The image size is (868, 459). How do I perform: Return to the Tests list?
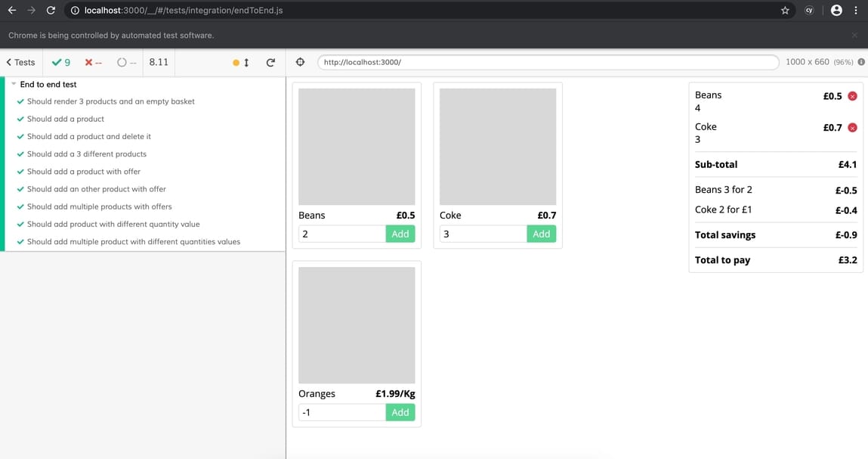[x=20, y=62]
